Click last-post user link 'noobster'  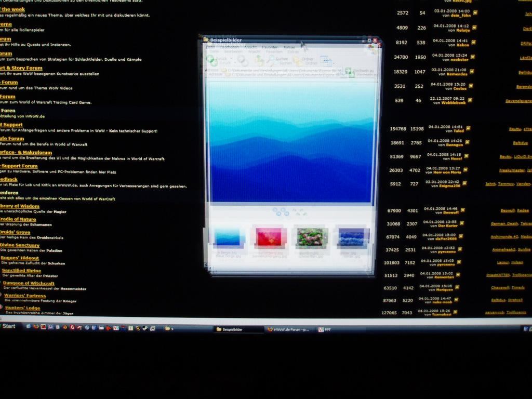coord(460,59)
